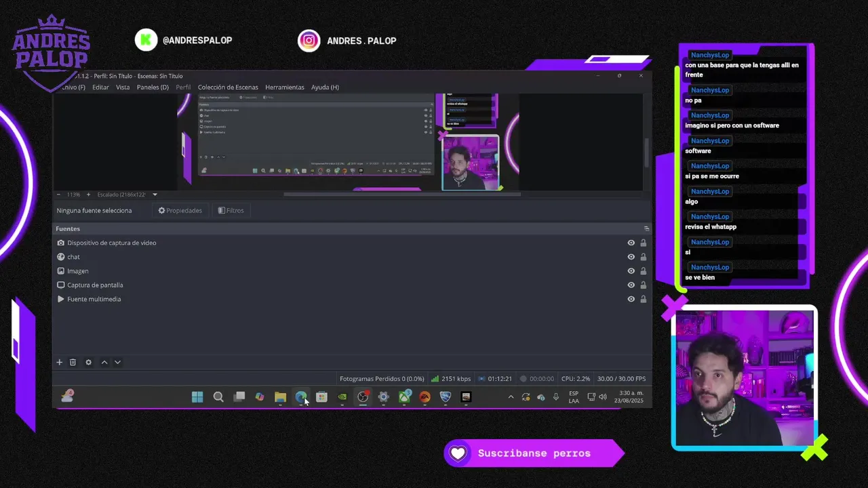Viewport: 868px width, 488px height.
Task: Click the play icon beside Fuente multimedia
Action: 61,299
